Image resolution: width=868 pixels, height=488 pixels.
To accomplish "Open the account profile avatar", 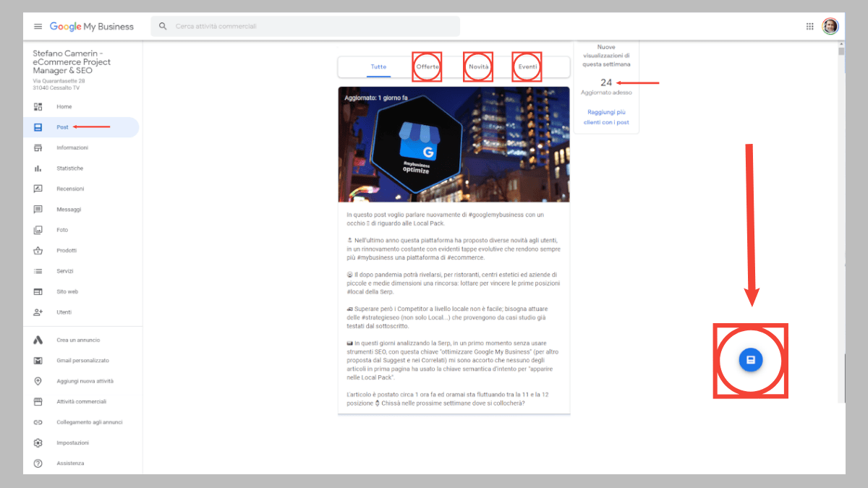I will [x=830, y=26].
